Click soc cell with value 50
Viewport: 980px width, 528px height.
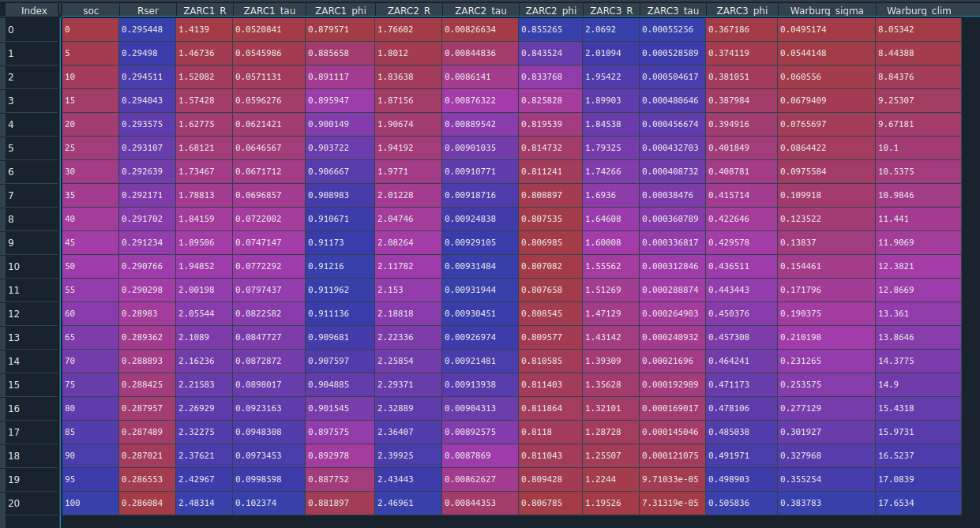pyautogui.click(x=91, y=267)
